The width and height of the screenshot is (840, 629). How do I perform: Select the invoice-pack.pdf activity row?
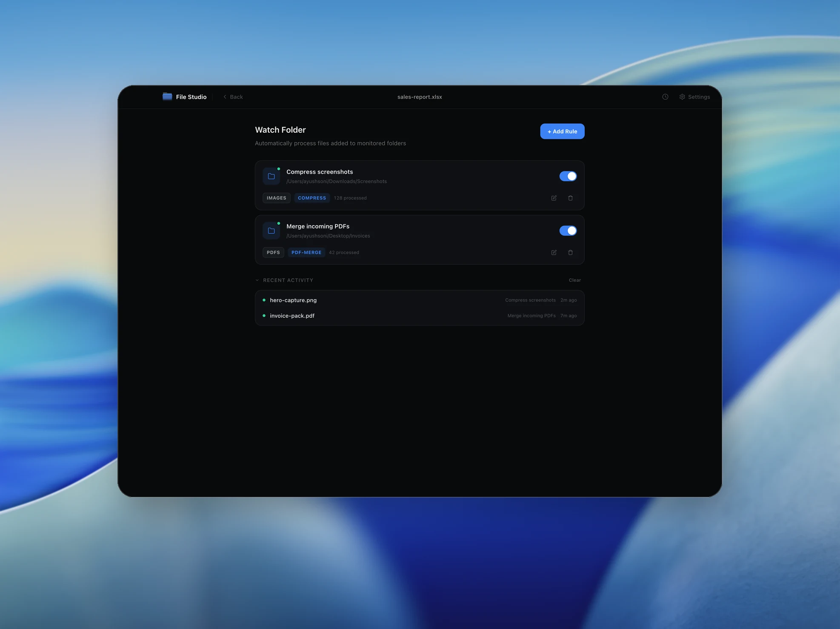coord(420,316)
